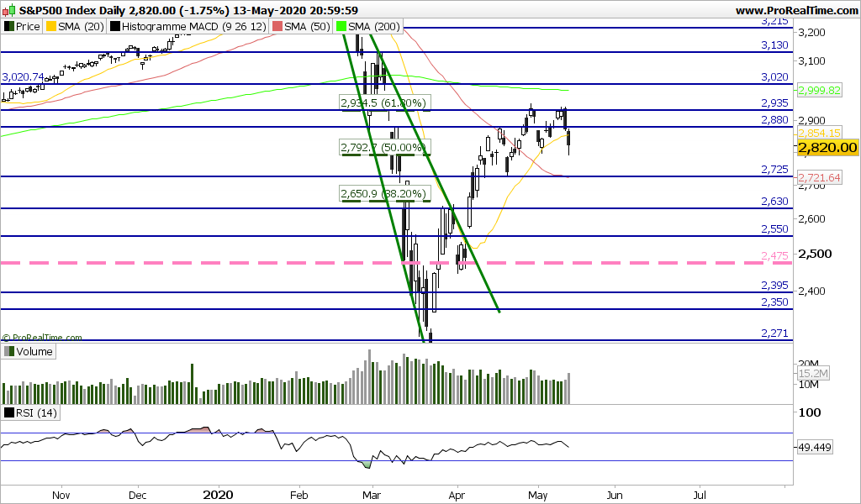Click the 3,130 level label
This screenshot has width=861, height=504.
[x=774, y=45]
